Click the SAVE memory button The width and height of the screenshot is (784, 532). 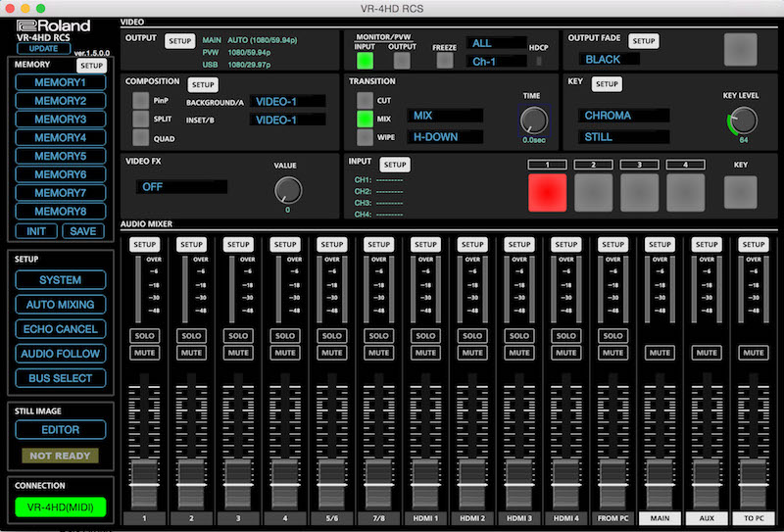tap(83, 231)
